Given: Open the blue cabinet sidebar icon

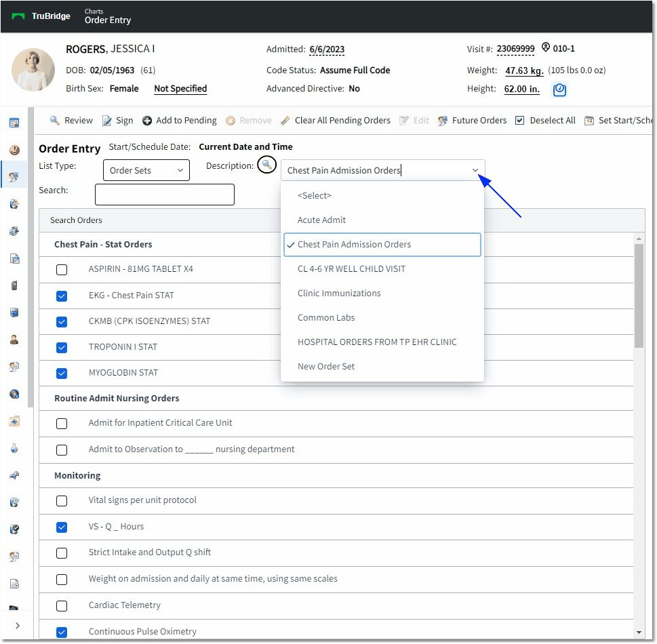Looking at the screenshot, I should [x=14, y=313].
